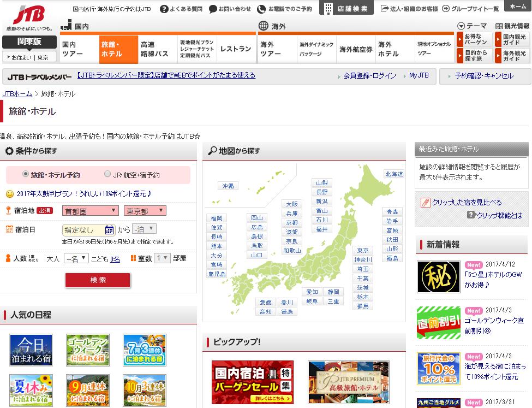Click the こども 0名 link
The width and height of the screenshot is (532, 408).
point(115,259)
